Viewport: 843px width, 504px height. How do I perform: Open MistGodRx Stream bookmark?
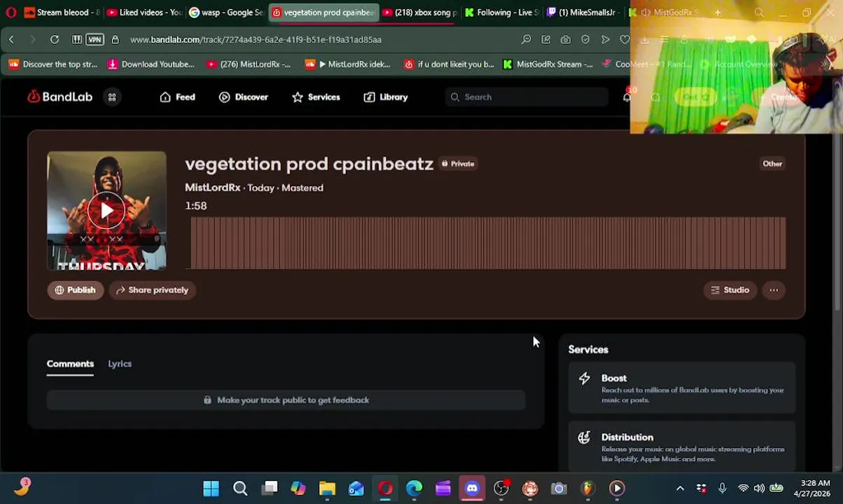pyautogui.click(x=548, y=64)
